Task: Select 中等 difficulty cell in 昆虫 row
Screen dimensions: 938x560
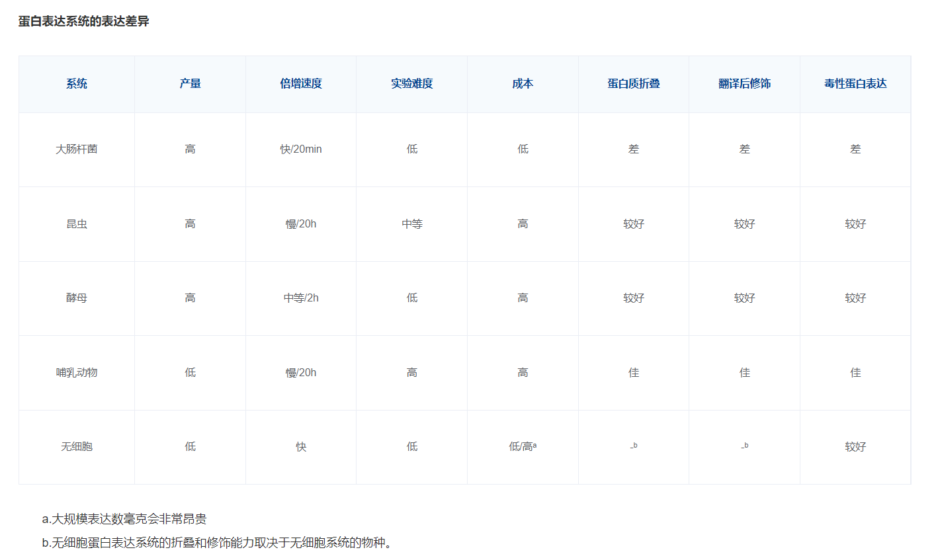Action: coord(411,224)
